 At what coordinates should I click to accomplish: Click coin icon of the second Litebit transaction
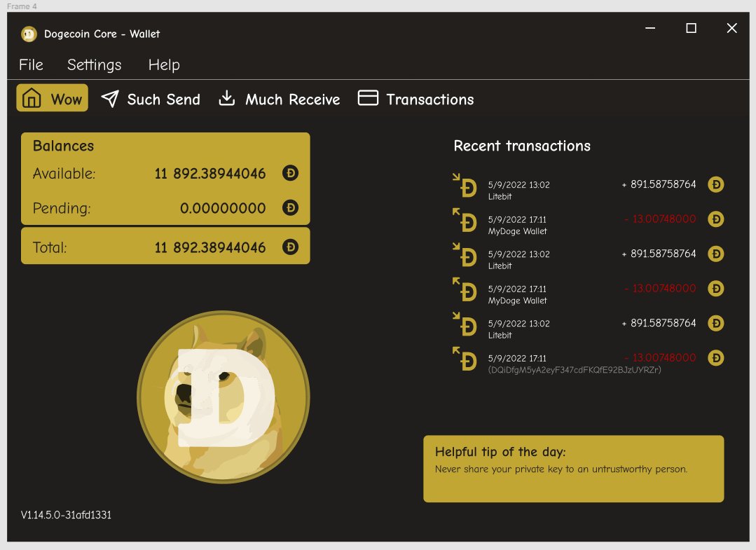[x=716, y=254]
